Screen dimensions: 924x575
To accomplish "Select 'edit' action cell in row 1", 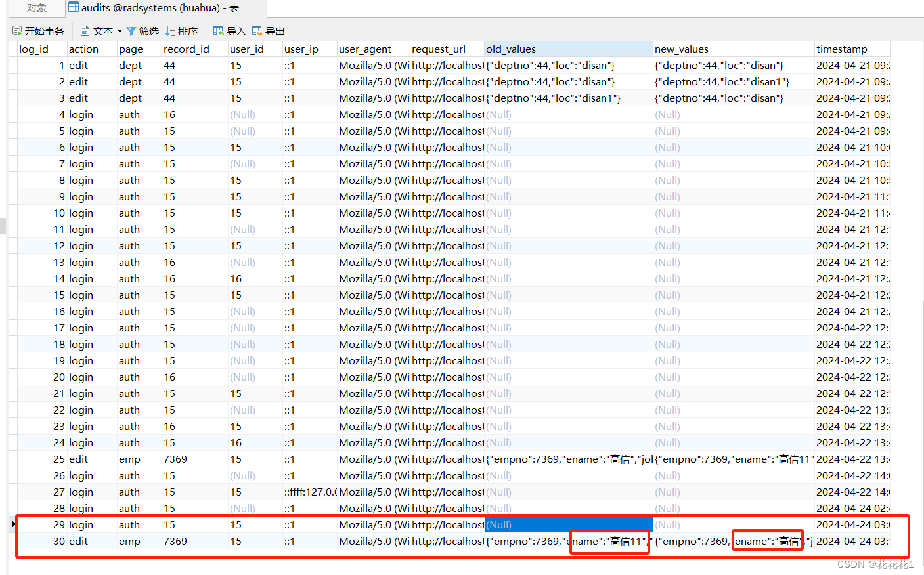I will (92, 65).
